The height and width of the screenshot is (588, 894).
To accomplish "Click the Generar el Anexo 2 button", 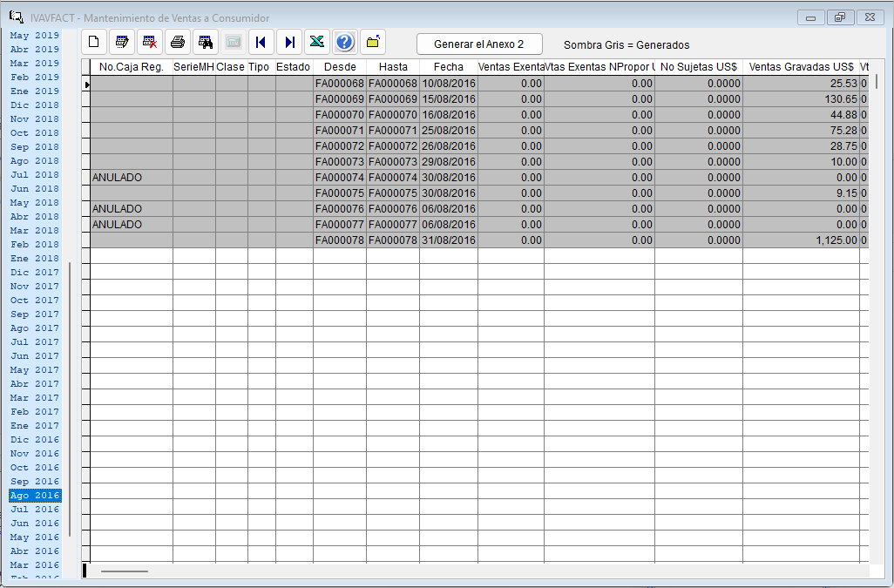I will click(x=479, y=44).
